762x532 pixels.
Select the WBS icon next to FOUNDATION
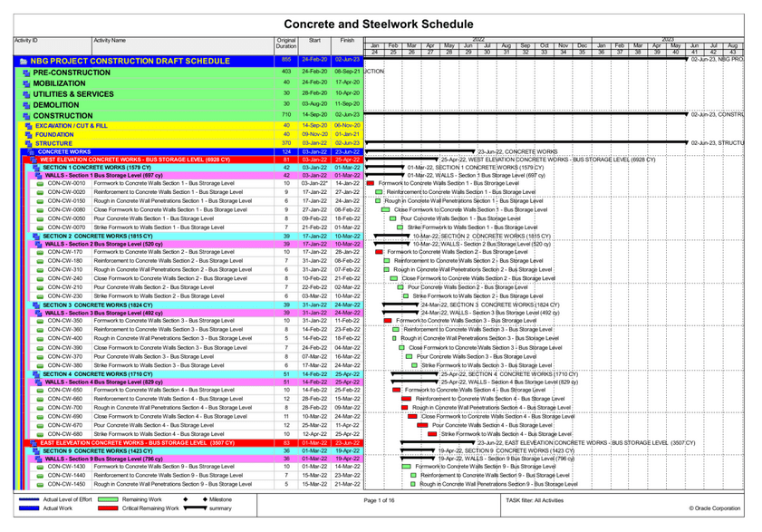pyautogui.click(x=29, y=135)
